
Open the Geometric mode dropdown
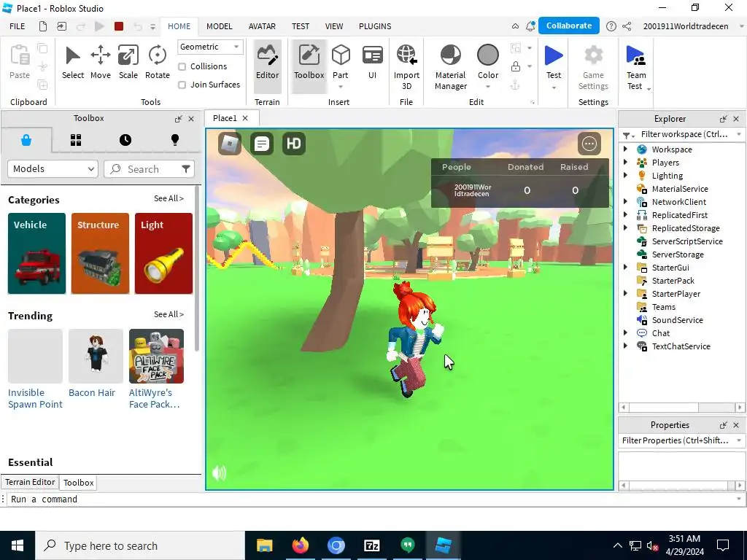click(210, 47)
